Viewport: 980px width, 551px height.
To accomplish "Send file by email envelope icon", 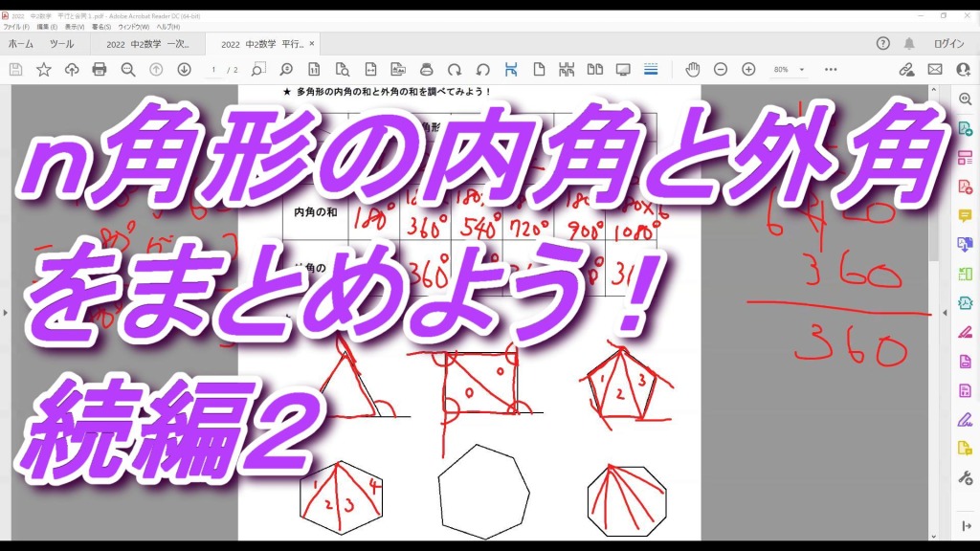I will click(x=935, y=70).
